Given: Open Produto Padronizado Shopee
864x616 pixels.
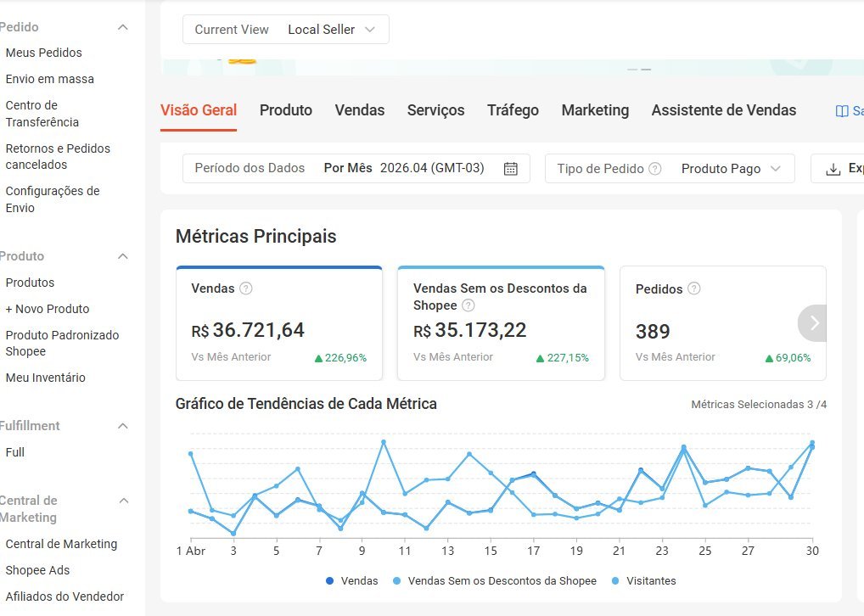Looking at the screenshot, I should pos(62,344).
